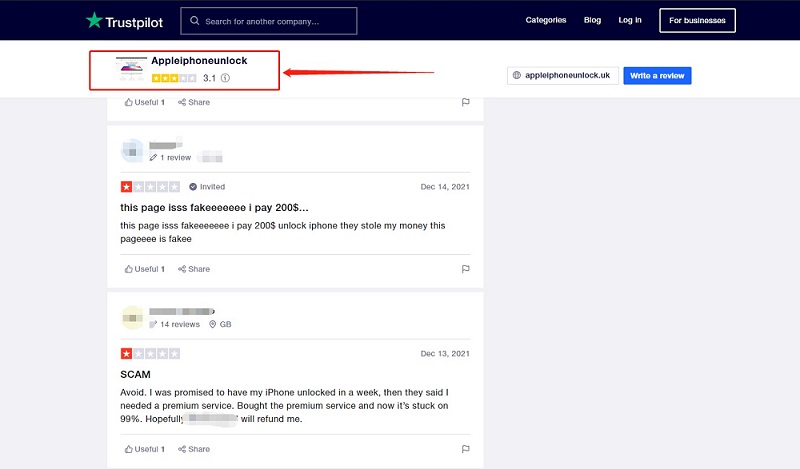The image size is (800, 469).
Task: Flag the SCAM review
Action: click(465, 449)
